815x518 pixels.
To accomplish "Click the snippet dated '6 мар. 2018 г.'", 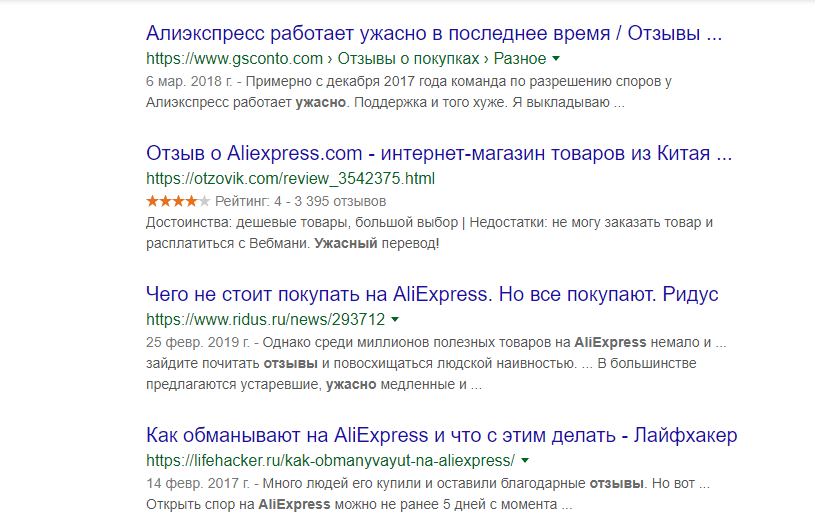I will (409, 92).
